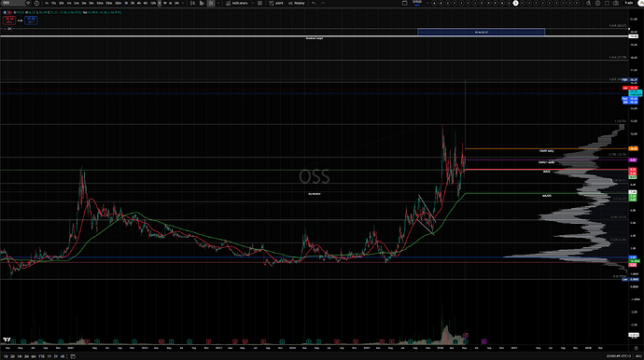Image resolution: width=644 pixels, height=360 pixels.
Task: Expand the timeframe interval dropdown arrow
Action: [x=183, y=3]
